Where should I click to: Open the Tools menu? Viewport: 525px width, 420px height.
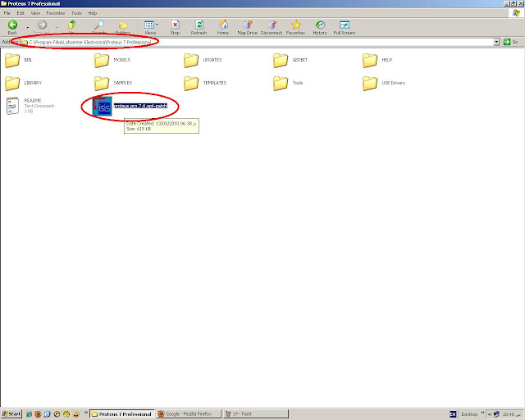pyautogui.click(x=76, y=13)
